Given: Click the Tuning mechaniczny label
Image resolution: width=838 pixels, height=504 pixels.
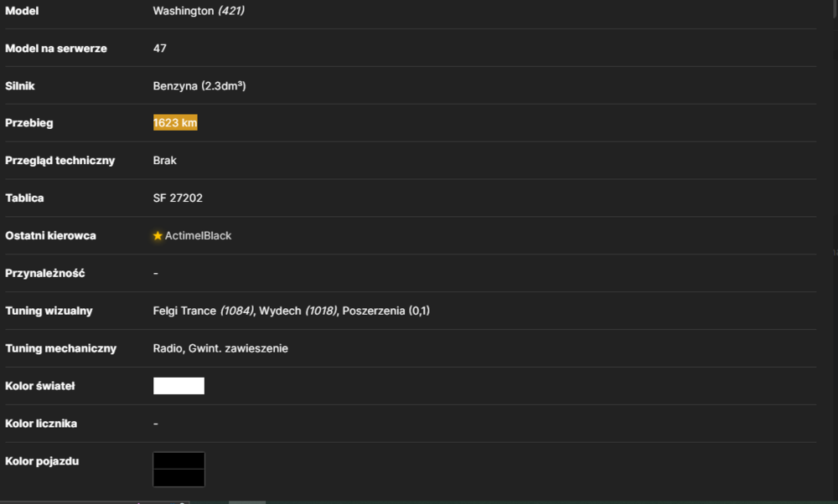Looking at the screenshot, I should pos(61,348).
